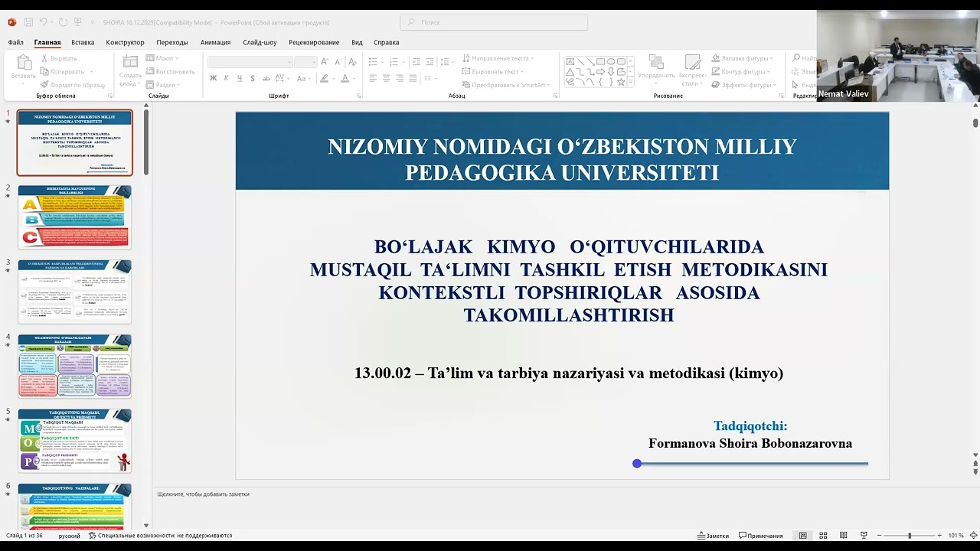Switch to the Конструктор ribbon tab
Viewport: 980px width, 551px height.
tap(125, 43)
